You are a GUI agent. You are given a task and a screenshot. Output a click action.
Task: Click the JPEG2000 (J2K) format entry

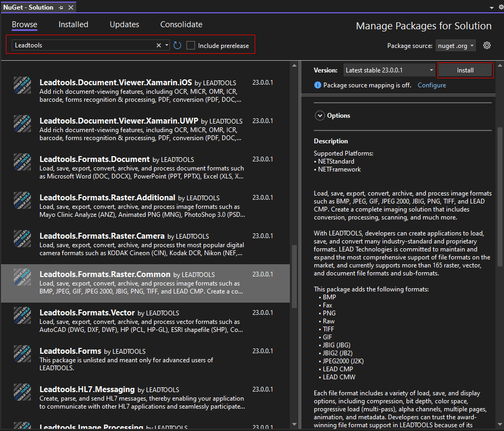(343, 361)
